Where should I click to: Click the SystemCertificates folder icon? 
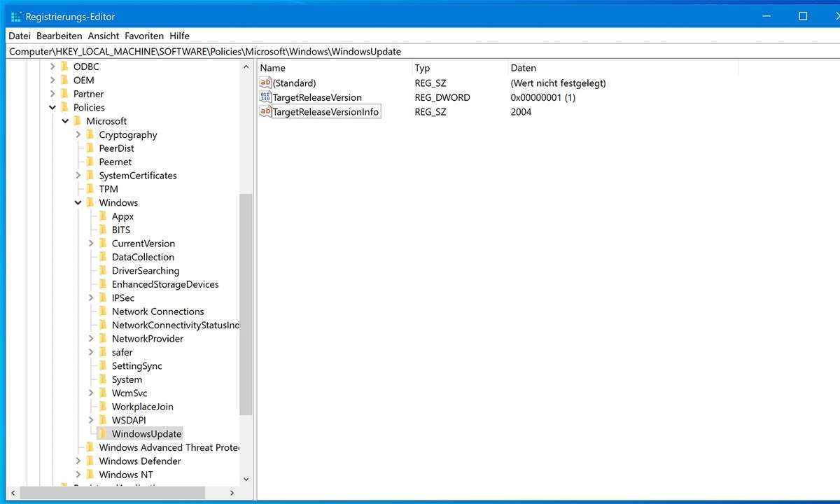pyautogui.click(x=90, y=175)
